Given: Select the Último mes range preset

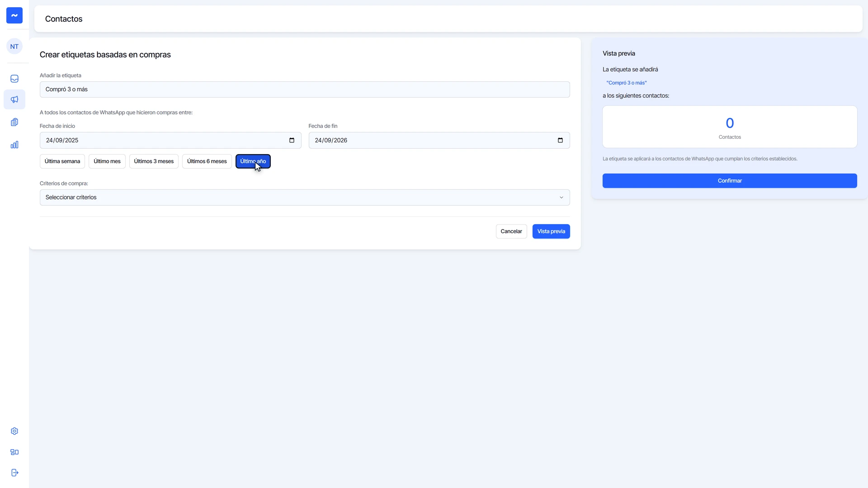Looking at the screenshot, I should pos(107,161).
